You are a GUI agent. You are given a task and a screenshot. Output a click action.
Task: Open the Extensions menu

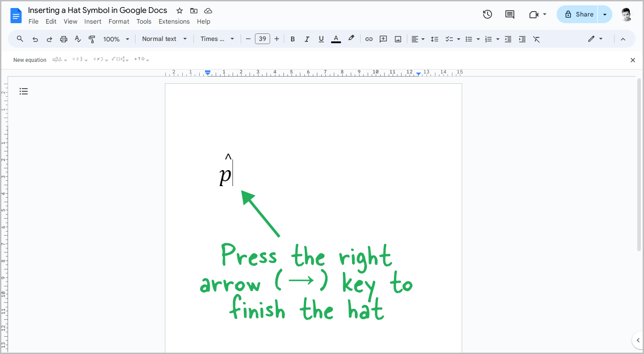click(174, 21)
